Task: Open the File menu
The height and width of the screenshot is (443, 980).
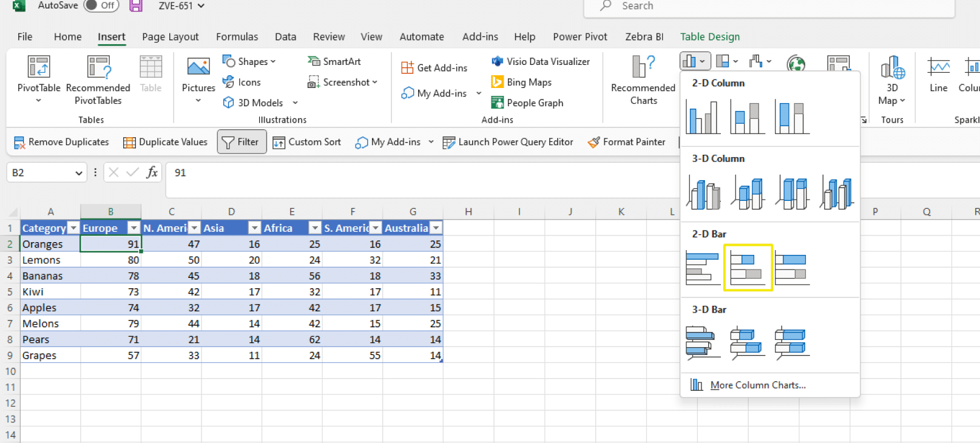Action: point(25,37)
